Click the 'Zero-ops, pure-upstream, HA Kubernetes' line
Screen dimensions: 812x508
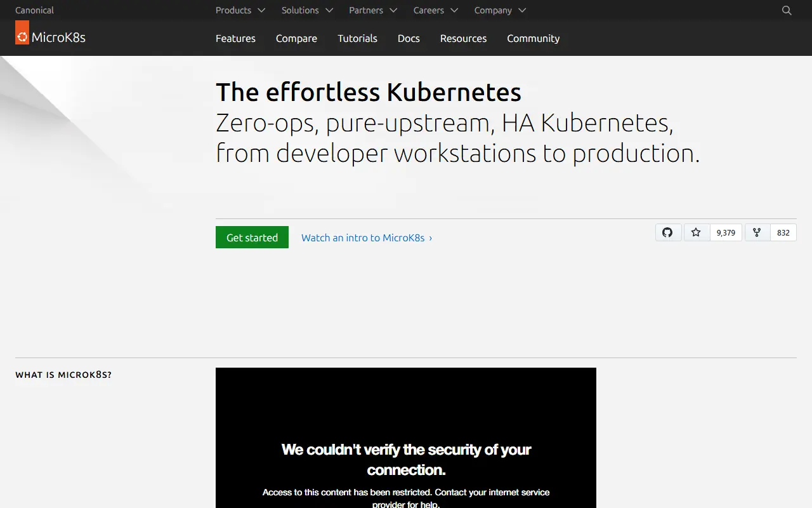[444, 123]
